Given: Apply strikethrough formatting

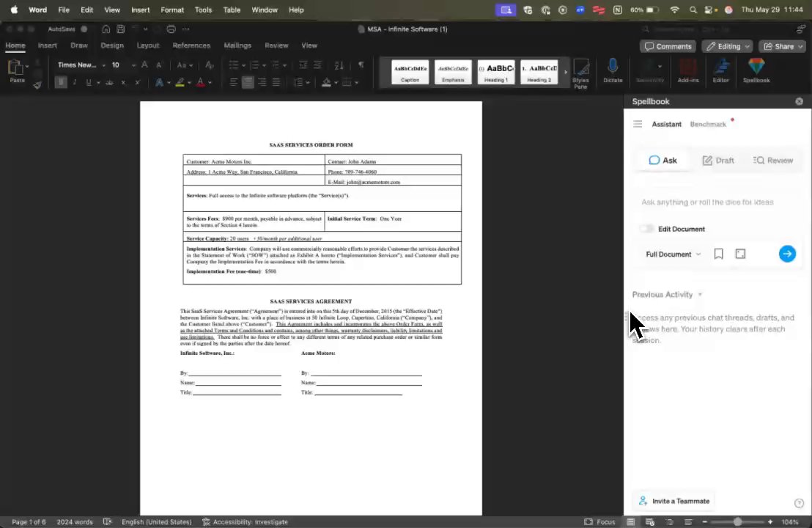Looking at the screenshot, I should 109,82.
